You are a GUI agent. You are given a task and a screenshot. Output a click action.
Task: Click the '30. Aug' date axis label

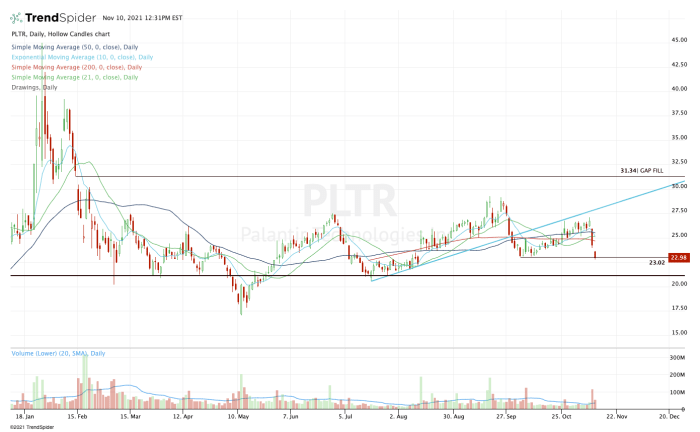coord(454,417)
